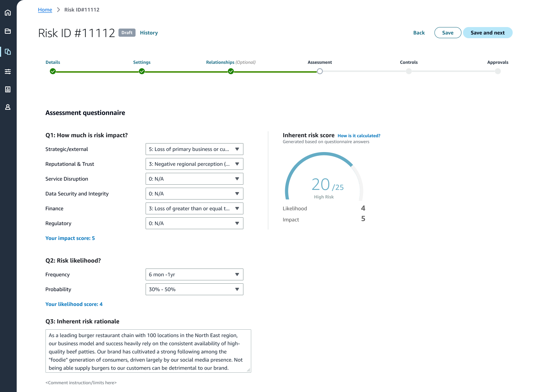Click the Approvals step circle
This screenshot has width=534, height=392.
498,71
